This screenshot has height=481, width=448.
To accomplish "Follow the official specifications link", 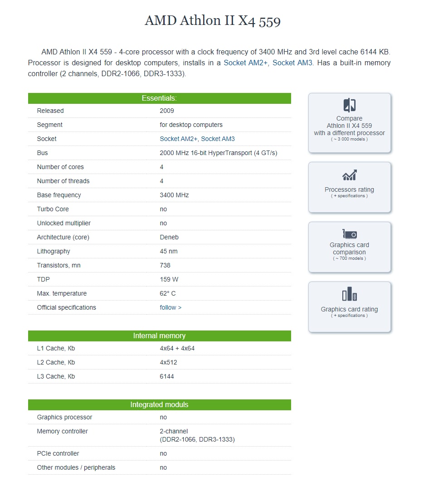I will click(170, 308).
